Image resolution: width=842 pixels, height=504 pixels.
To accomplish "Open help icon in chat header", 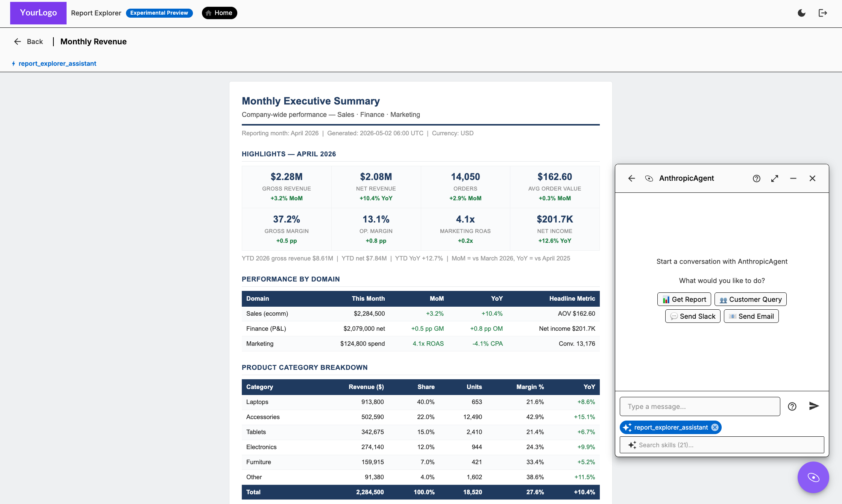I will [x=757, y=179].
